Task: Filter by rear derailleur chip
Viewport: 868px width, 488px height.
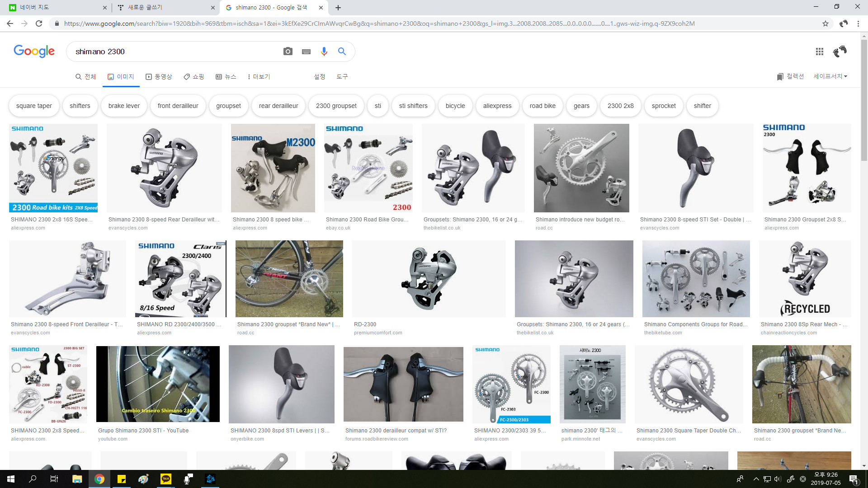Action: click(x=278, y=106)
